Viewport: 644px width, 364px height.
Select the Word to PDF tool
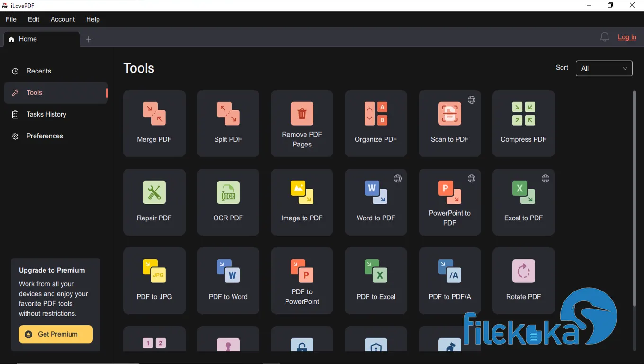[x=376, y=202]
